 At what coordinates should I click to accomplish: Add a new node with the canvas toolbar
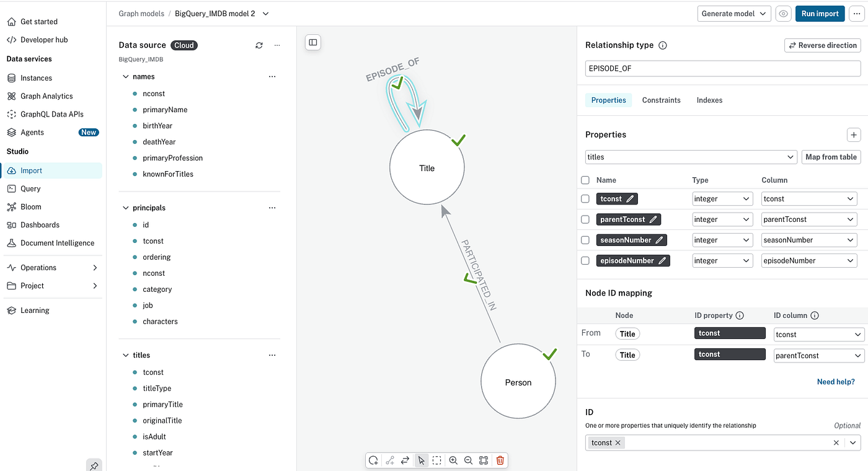373,460
